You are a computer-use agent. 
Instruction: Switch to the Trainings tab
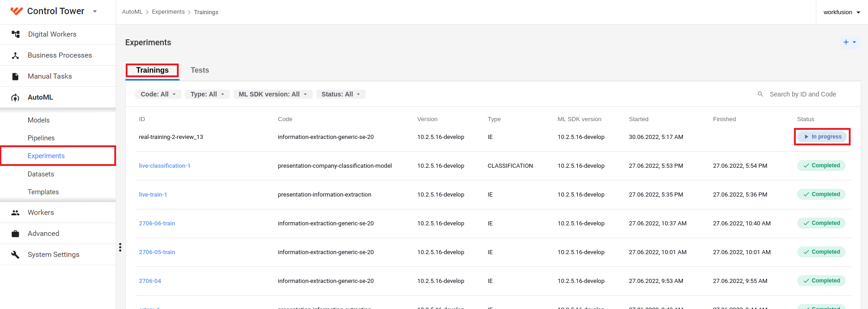(x=152, y=70)
